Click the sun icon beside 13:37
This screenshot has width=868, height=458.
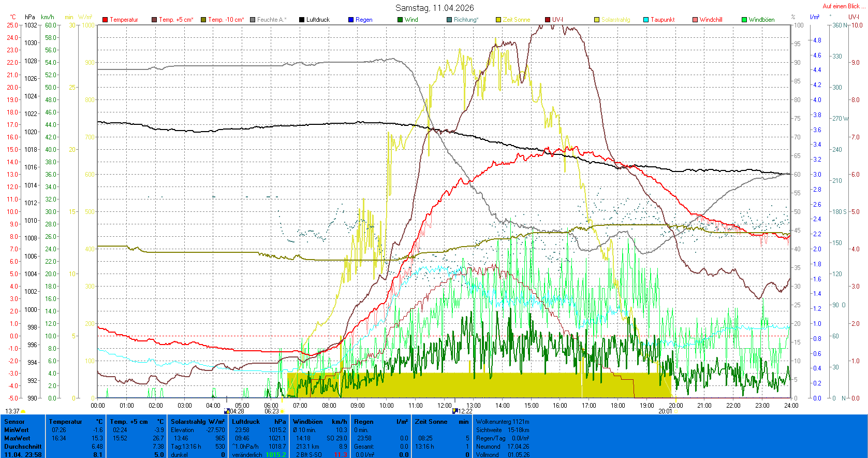coord(23,411)
